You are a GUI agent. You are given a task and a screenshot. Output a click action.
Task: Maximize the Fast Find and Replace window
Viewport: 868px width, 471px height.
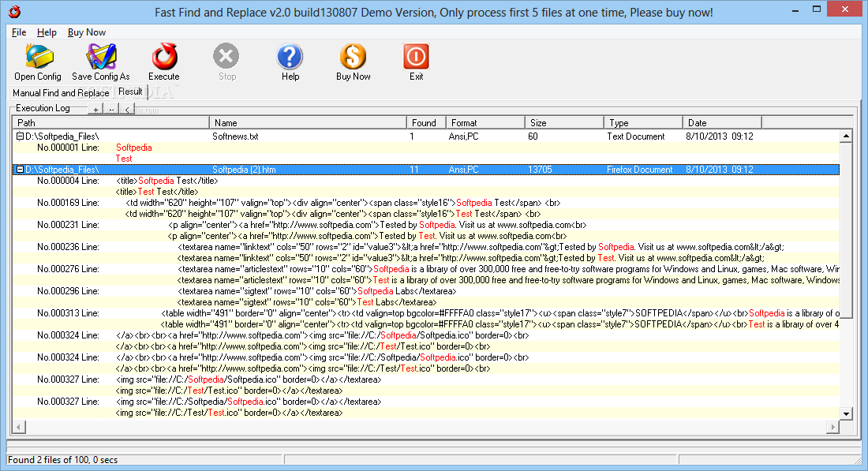(x=817, y=10)
